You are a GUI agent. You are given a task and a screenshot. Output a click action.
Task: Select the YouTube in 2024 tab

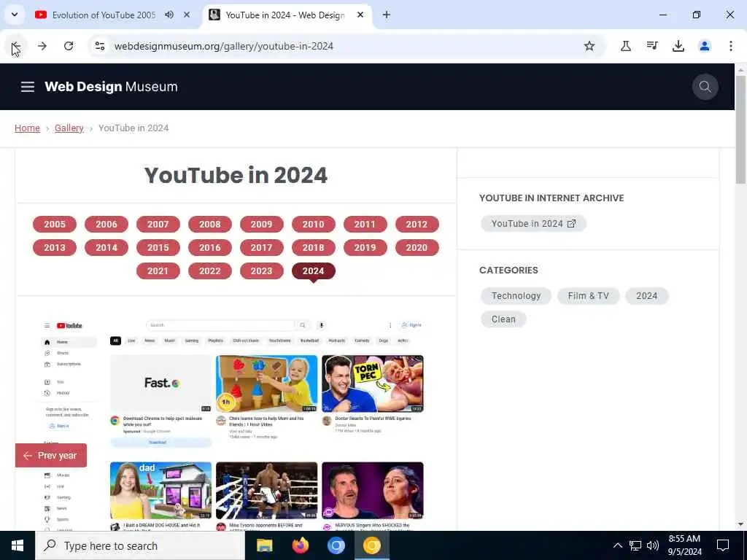(x=285, y=15)
